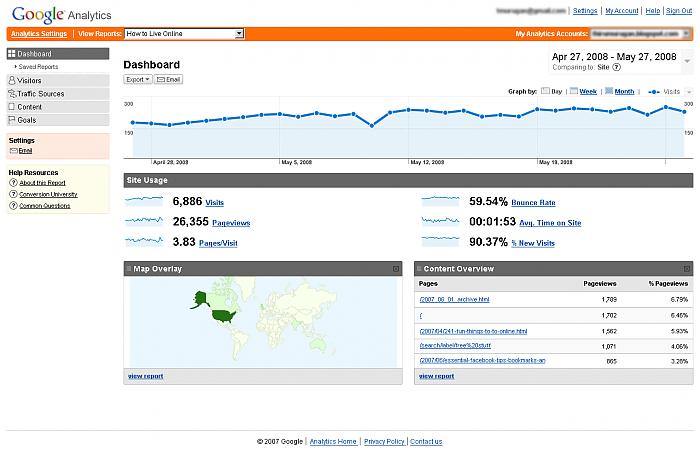Image resolution: width=700 pixels, height=452 pixels.
Task: Open the Analytics Settings link
Action: pos(39,33)
